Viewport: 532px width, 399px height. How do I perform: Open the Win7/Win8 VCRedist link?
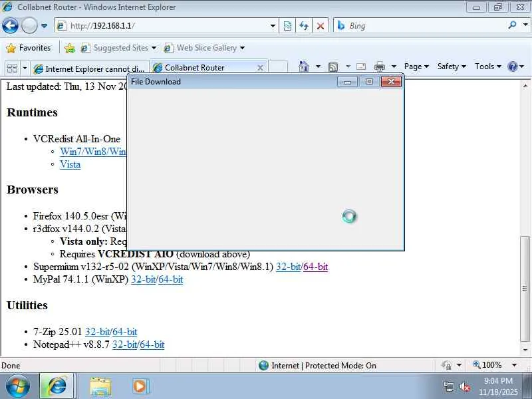(93, 152)
